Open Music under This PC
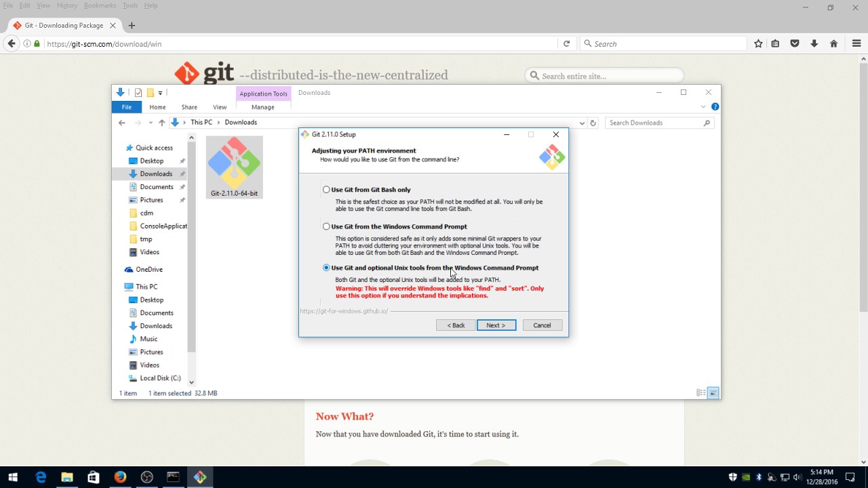868x488 pixels. click(149, 339)
